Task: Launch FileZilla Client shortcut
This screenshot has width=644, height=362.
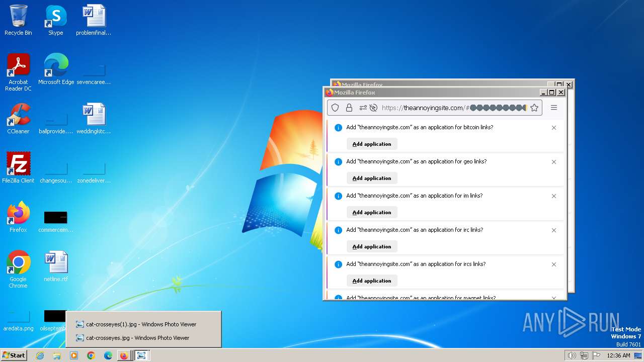Action: tap(18, 168)
